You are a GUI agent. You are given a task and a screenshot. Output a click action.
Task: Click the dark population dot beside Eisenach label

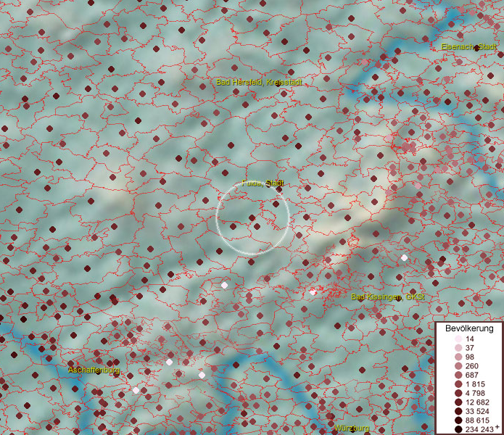pos(477,48)
